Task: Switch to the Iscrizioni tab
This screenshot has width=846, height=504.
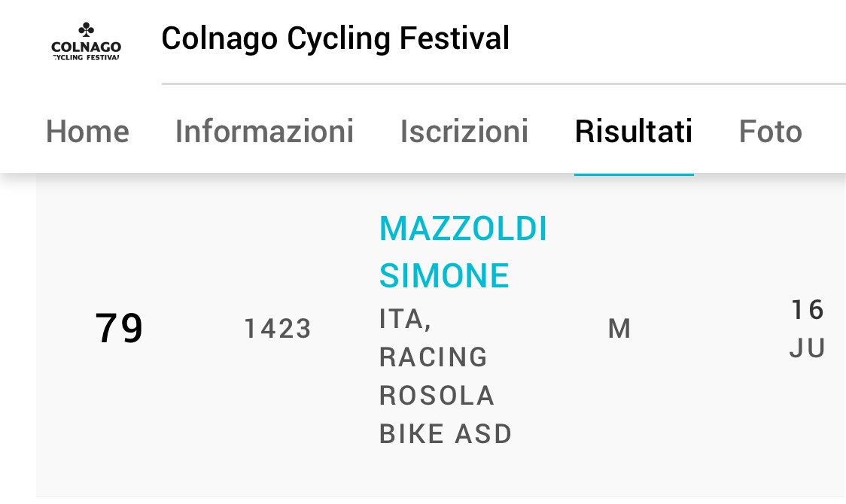Action: point(464,131)
